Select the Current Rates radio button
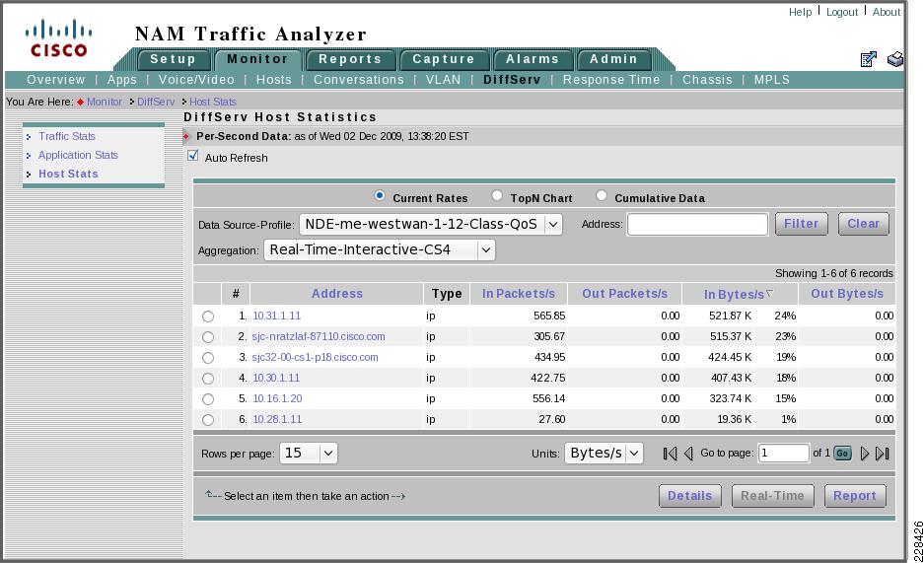924x563 pixels. [380, 195]
